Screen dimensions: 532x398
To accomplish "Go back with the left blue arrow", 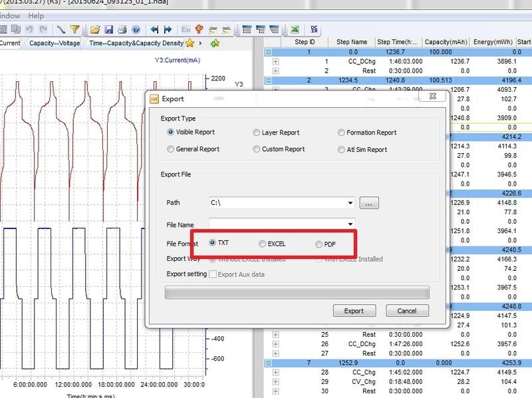I will tap(154, 30).
